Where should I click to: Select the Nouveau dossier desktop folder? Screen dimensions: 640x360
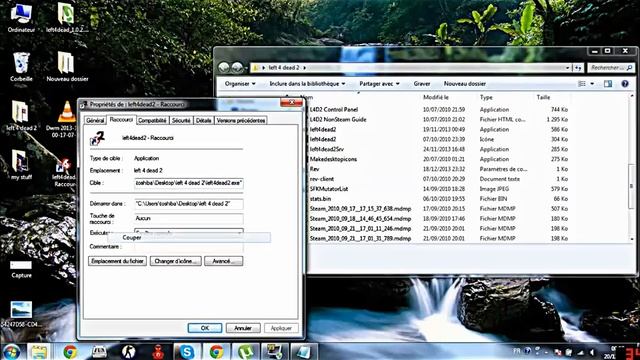pyautogui.click(x=67, y=67)
